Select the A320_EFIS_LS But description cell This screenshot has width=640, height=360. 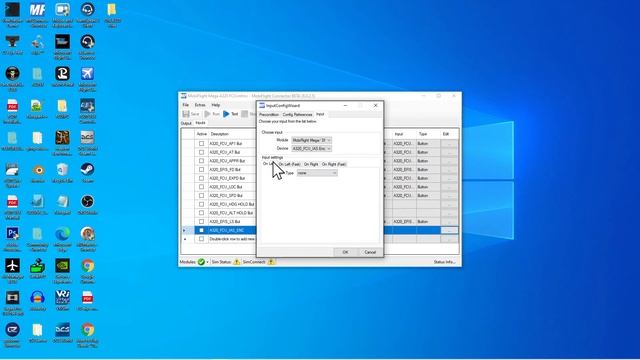(232, 222)
